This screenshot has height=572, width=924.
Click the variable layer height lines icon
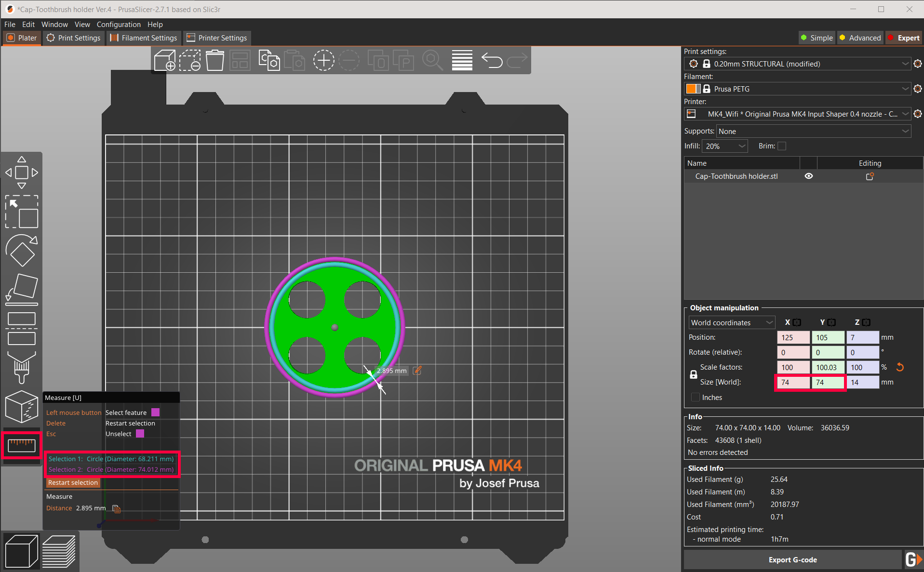(462, 61)
